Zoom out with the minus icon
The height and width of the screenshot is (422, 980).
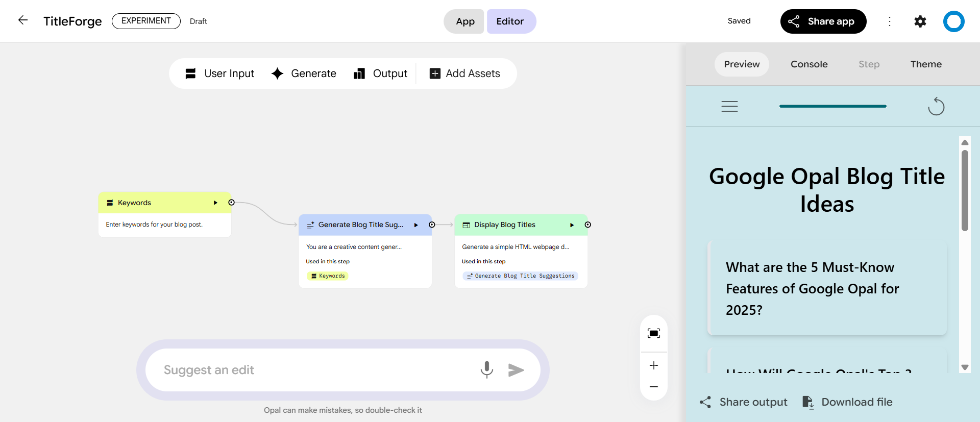653,387
